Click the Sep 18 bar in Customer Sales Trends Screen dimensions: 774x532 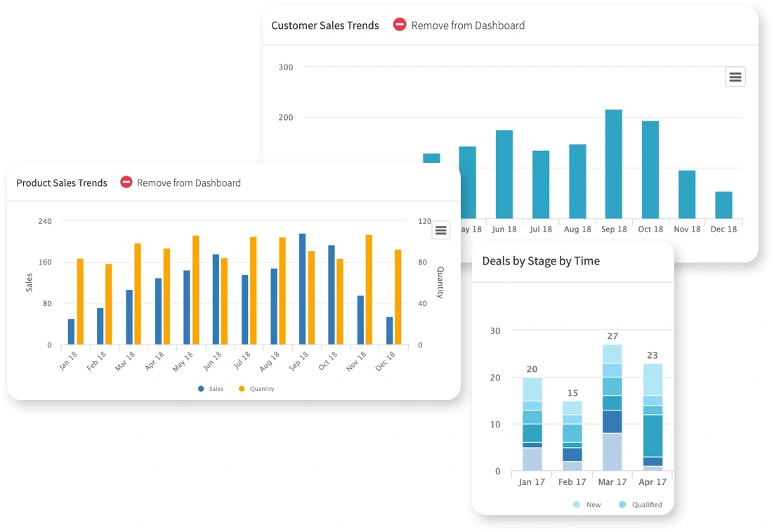pyautogui.click(x=614, y=164)
